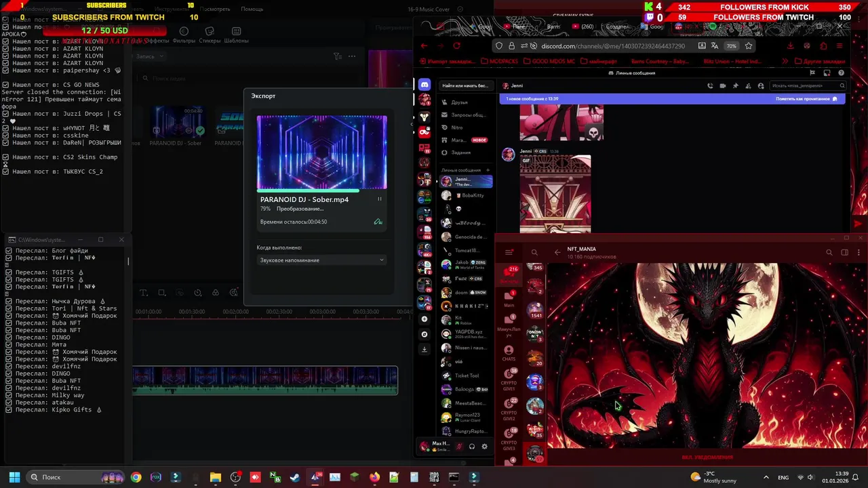Open the 'Фильтры' tab in the video editor
Viewport: 868px width, 488px height.
(184, 35)
